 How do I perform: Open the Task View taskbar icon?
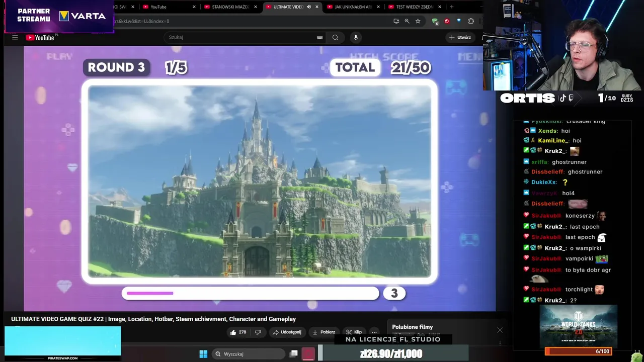click(x=294, y=354)
